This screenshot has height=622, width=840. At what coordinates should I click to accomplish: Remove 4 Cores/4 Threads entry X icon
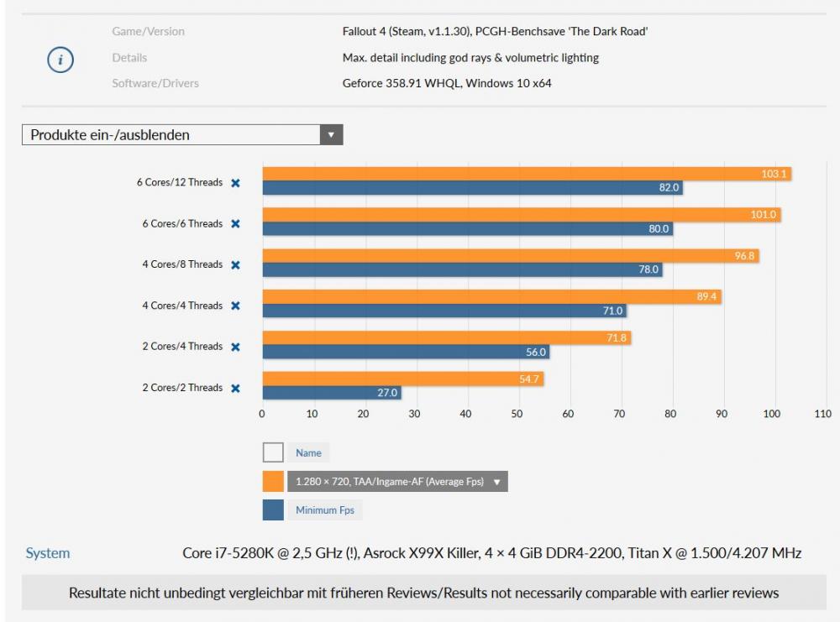(x=235, y=306)
